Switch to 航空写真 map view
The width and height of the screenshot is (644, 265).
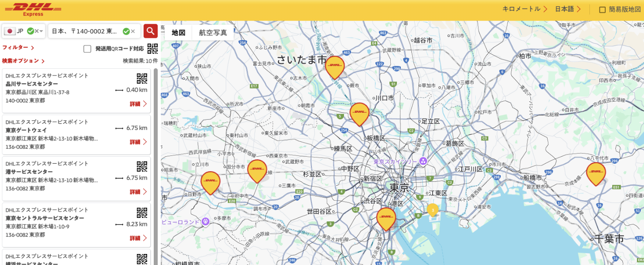coord(213,33)
